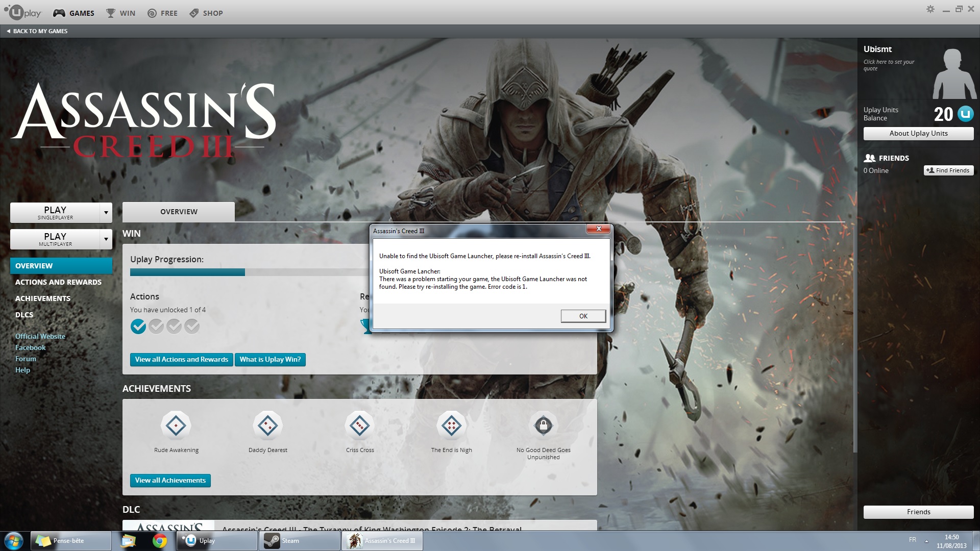The width and height of the screenshot is (980, 551).
Task: Click the Friends header icon
Action: click(x=870, y=158)
